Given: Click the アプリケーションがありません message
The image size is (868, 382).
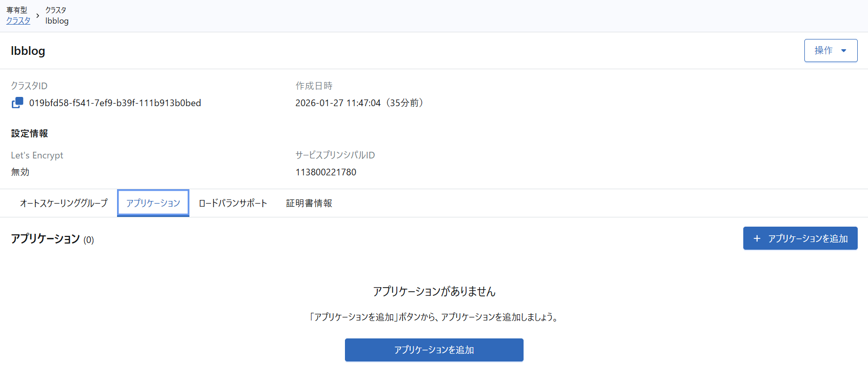Looking at the screenshot, I should tap(434, 291).
